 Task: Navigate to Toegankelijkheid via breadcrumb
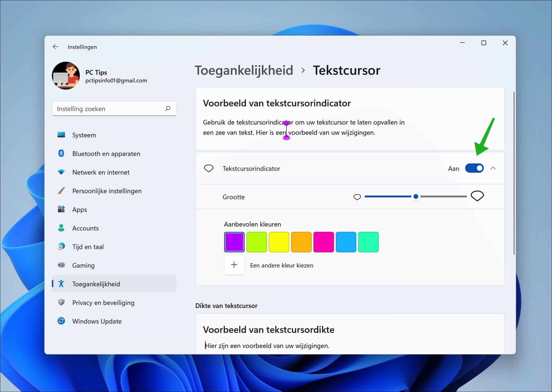(x=244, y=70)
